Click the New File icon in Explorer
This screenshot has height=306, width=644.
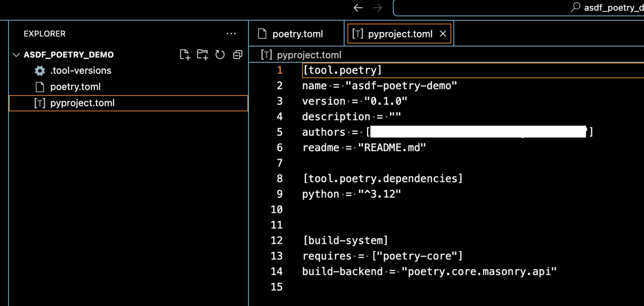pyautogui.click(x=185, y=54)
